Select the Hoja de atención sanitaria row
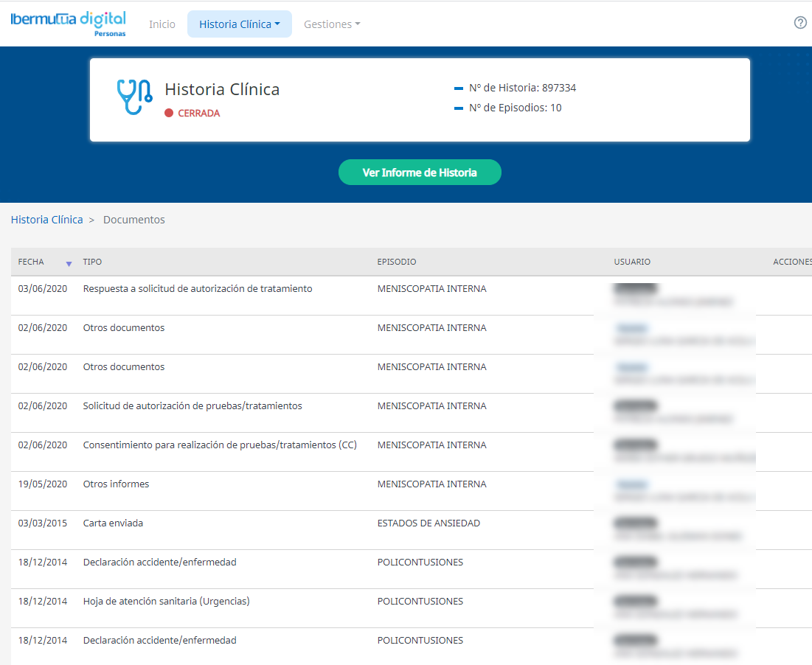The height and width of the screenshot is (665, 812). [166, 602]
